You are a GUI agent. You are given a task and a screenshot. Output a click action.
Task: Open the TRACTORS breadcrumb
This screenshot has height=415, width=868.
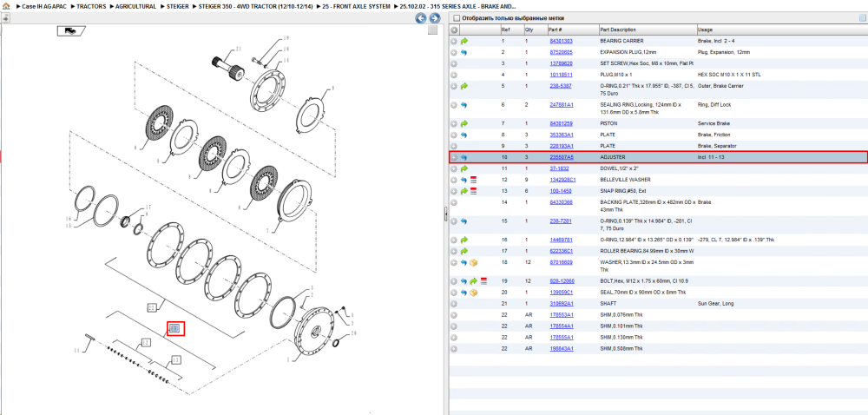click(x=91, y=6)
